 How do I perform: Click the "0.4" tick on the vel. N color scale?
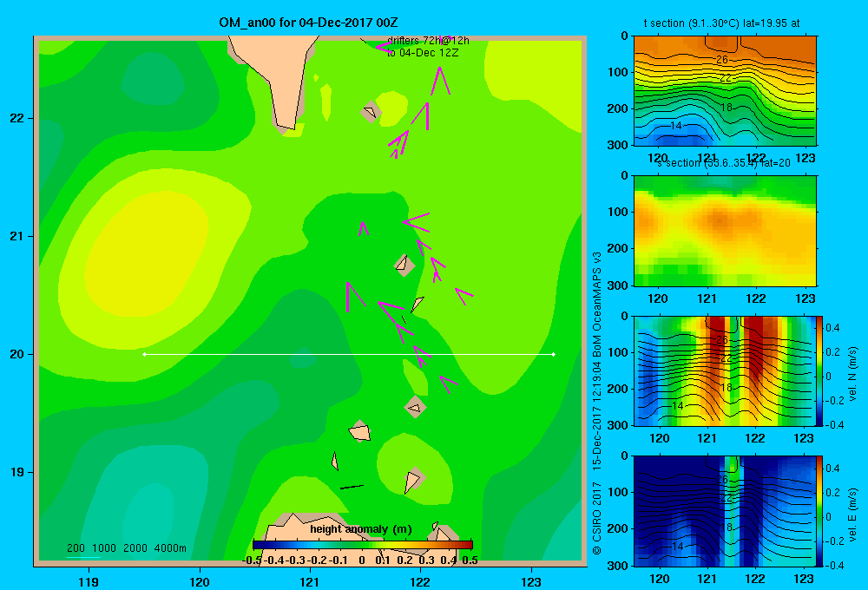pos(832,328)
